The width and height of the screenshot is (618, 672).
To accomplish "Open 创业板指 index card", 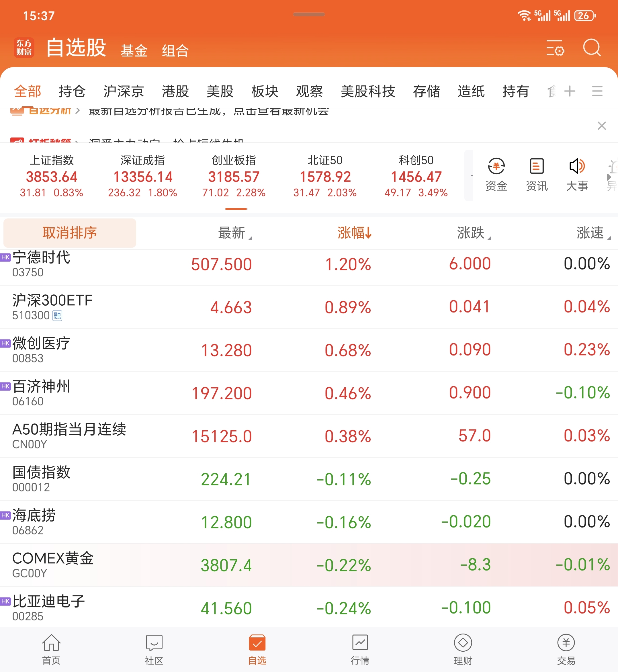I will click(234, 176).
